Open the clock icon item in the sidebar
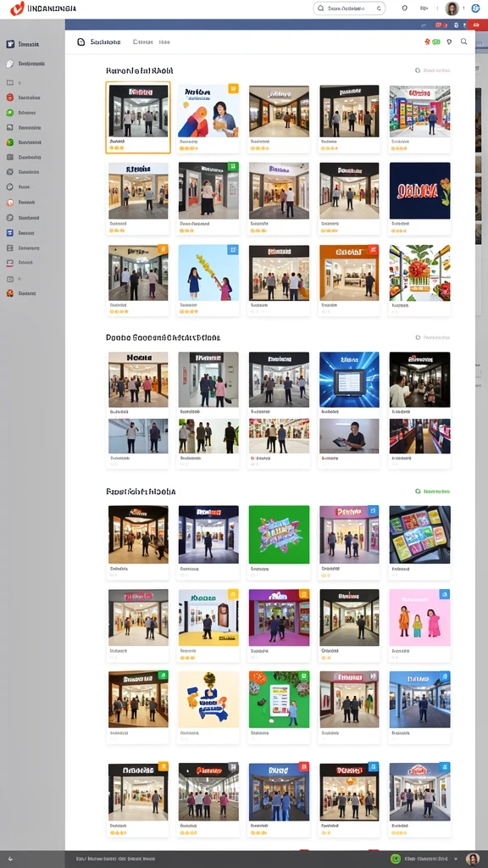This screenshot has width=488, height=868. (10, 187)
